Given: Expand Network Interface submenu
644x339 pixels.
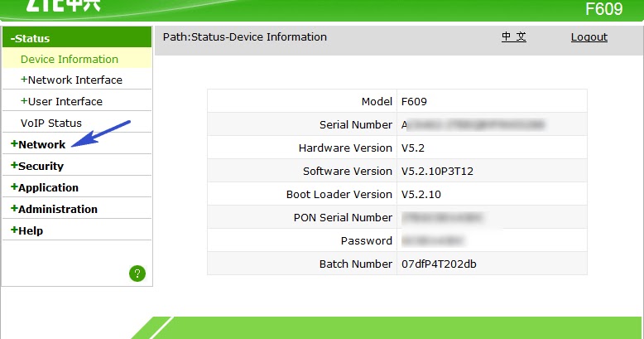Looking at the screenshot, I should (71, 80).
